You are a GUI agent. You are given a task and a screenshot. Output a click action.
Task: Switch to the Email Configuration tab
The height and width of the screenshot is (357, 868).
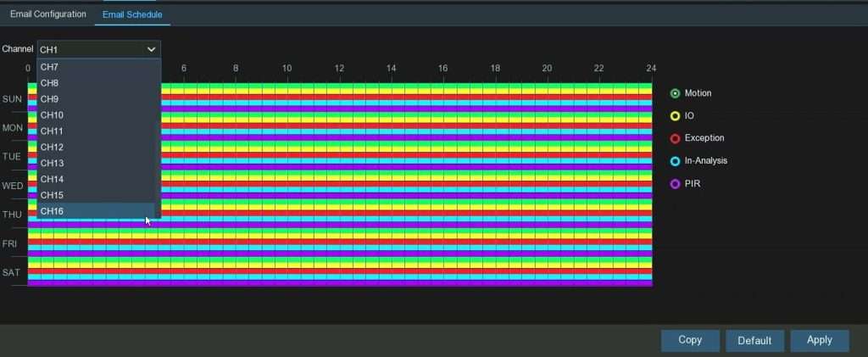tap(48, 14)
